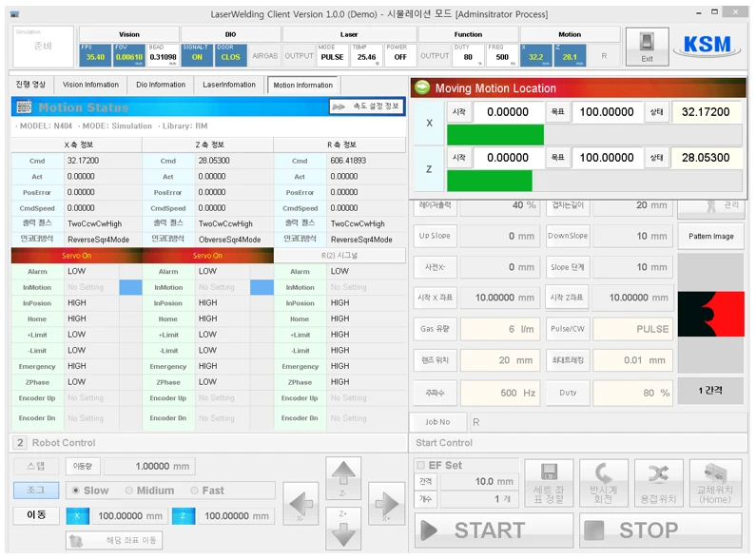Click the Z+ down arrow jog button
The image size is (756, 559).
(343, 529)
